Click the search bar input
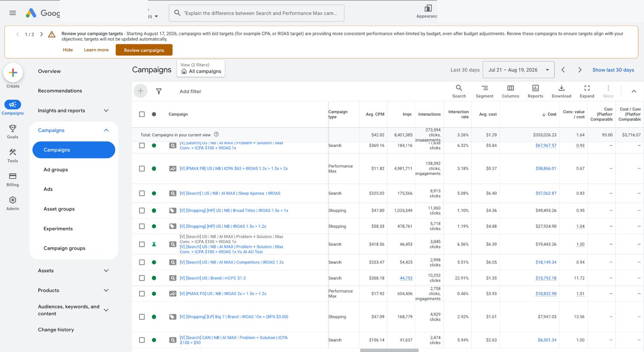Image resolution: width=644 pixels, height=352 pixels. coord(256,13)
